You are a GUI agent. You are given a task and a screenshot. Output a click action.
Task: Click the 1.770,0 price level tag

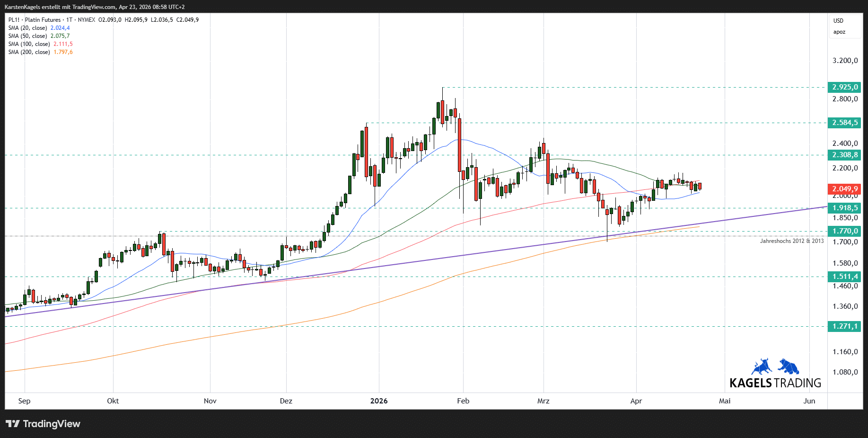844,231
